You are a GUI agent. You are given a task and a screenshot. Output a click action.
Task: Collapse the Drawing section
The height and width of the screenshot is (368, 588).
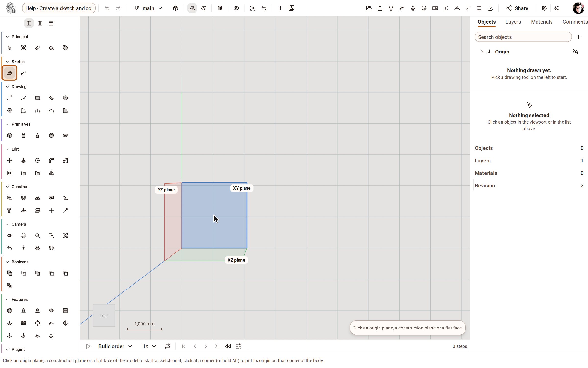point(7,87)
